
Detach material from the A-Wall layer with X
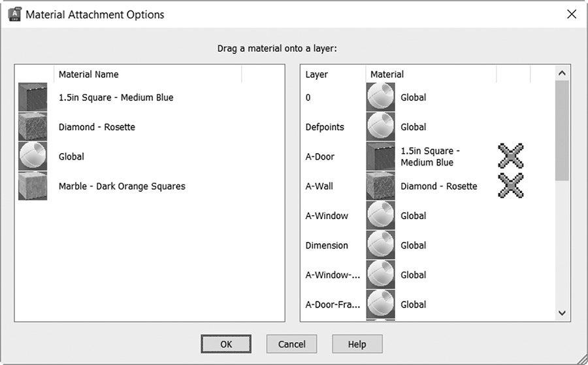(x=511, y=186)
